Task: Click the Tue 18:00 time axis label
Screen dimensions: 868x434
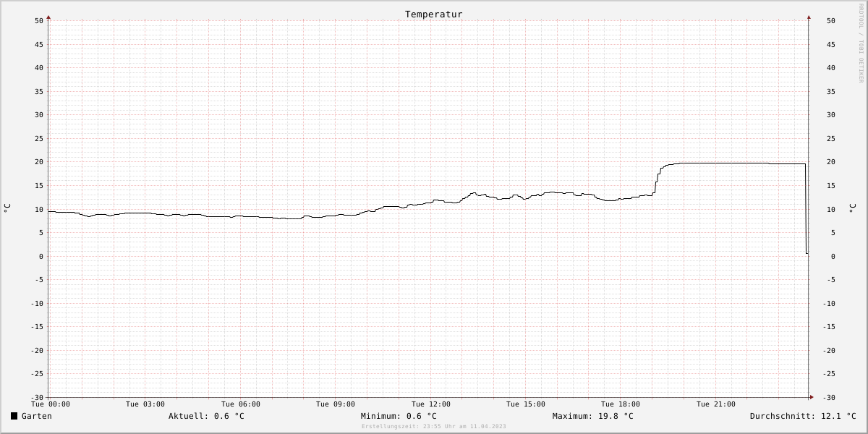Action: tap(621, 404)
